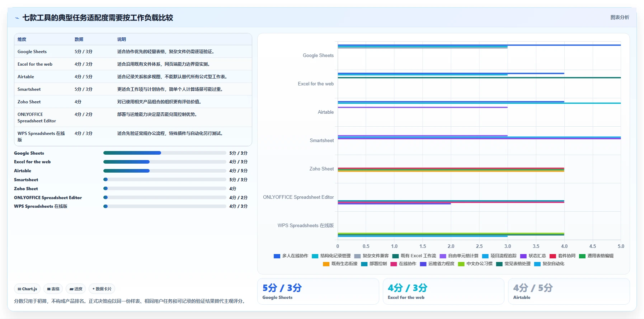The image size is (644, 319).
Task: Click the ONLYOFFICE Spreadsheet Editor chart axis label
Action: point(299,197)
